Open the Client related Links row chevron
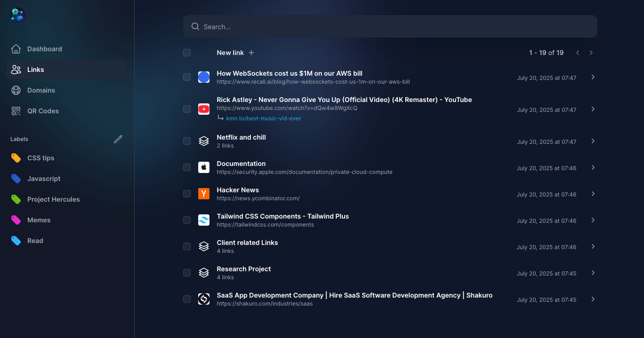Viewport: 644px width, 338px height. click(x=593, y=246)
